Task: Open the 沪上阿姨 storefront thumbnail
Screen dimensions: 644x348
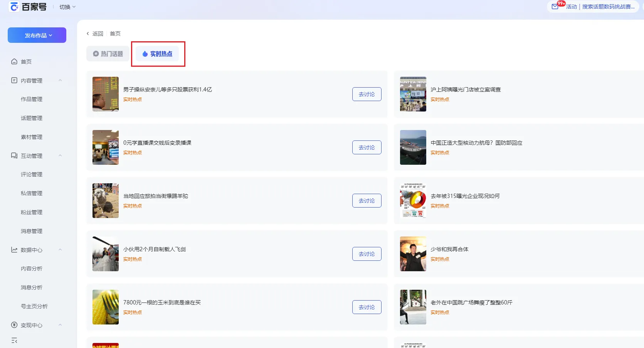Action: (x=413, y=94)
